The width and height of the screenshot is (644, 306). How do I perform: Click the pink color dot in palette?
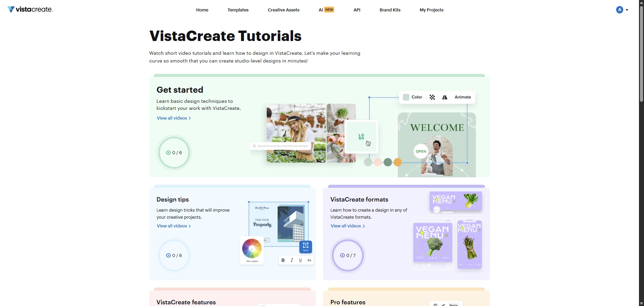pyautogui.click(x=378, y=162)
